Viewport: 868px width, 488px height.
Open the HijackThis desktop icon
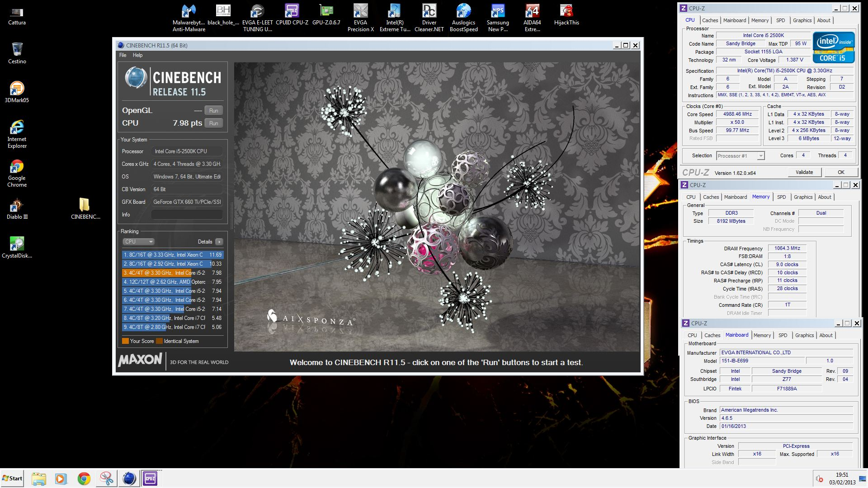click(566, 15)
